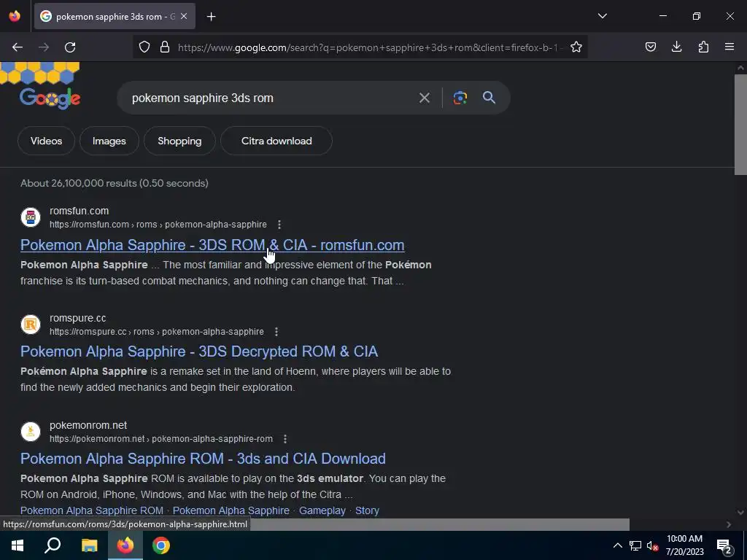
Task: Select the Citra download filter chip
Action: (x=276, y=141)
